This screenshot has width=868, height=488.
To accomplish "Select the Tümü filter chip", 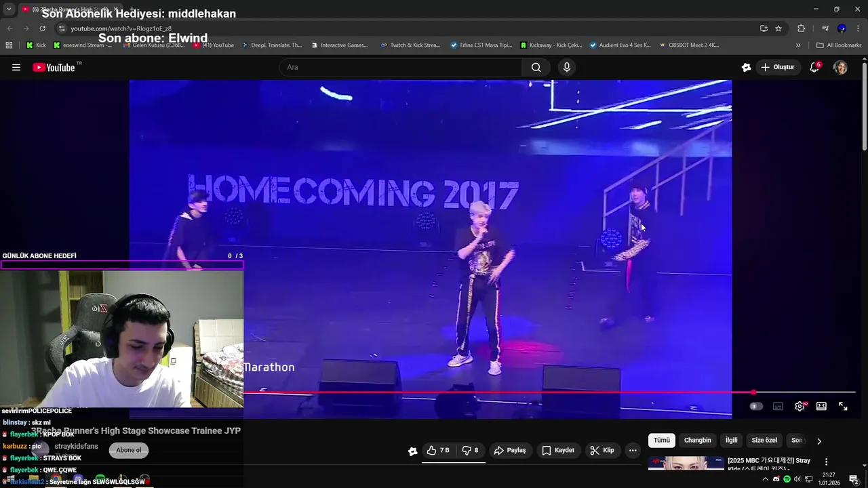I will (x=661, y=441).
